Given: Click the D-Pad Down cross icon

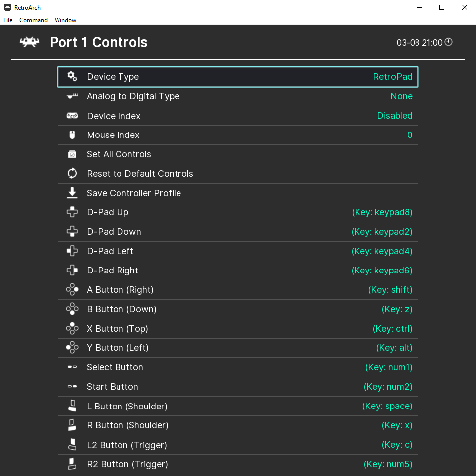Looking at the screenshot, I should [x=72, y=232].
